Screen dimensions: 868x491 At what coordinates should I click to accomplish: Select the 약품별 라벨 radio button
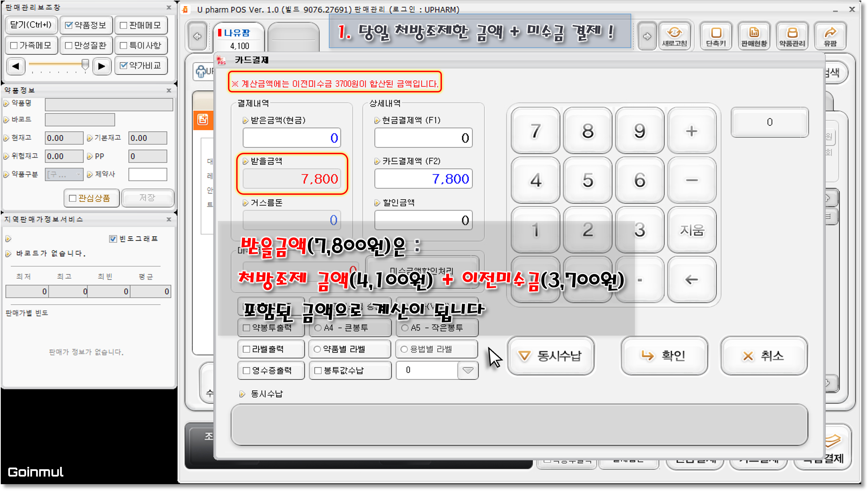317,349
